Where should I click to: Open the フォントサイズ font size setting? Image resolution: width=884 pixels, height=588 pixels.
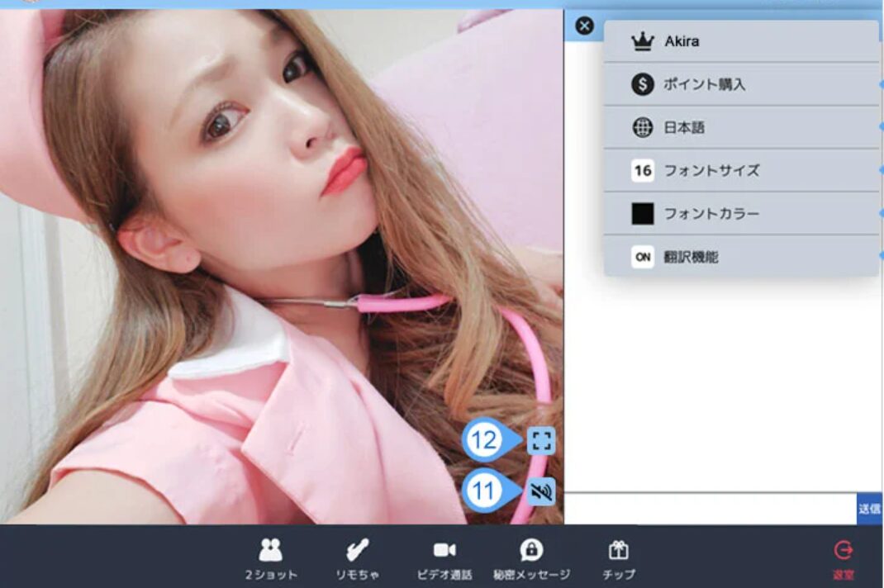[x=711, y=171]
